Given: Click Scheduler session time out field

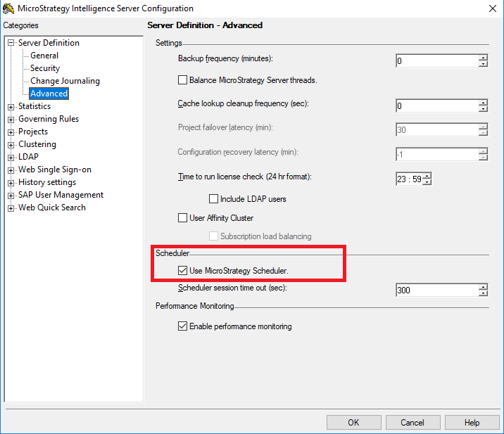Looking at the screenshot, I should (437, 290).
